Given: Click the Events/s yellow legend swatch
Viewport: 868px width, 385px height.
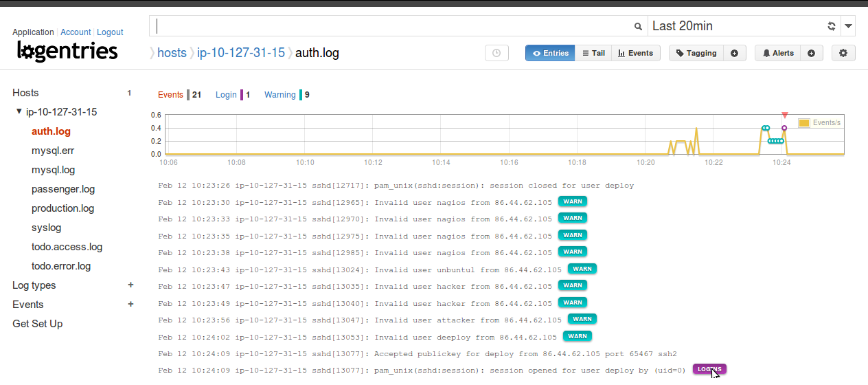Looking at the screenshot, I should (x=803, y=123).
